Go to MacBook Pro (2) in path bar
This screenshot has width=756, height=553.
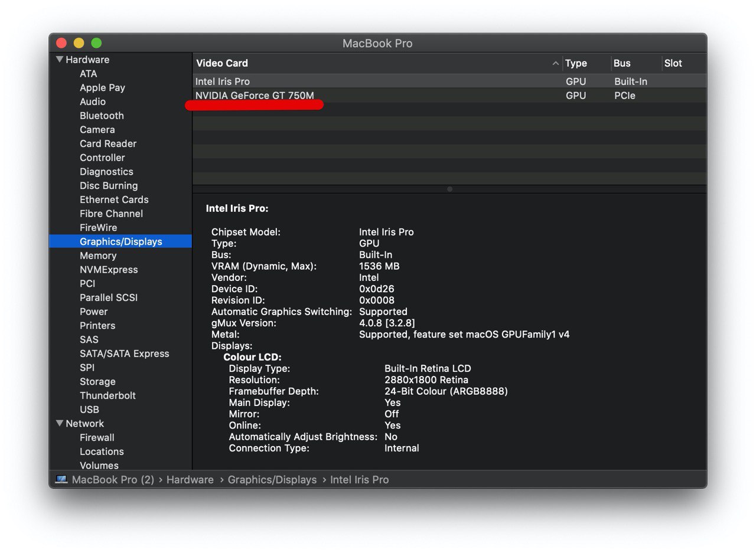click(x=113, y=480)
